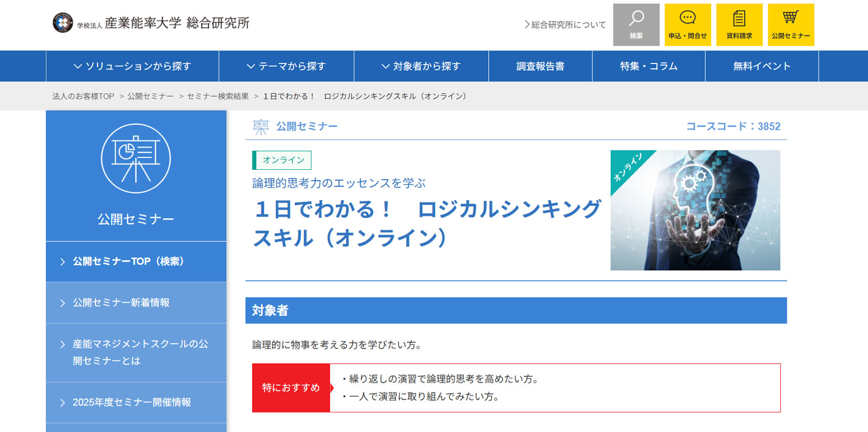Open sidebar item 公開セミナー新着情報
868x432 pixels.
(x=136, y=303)
